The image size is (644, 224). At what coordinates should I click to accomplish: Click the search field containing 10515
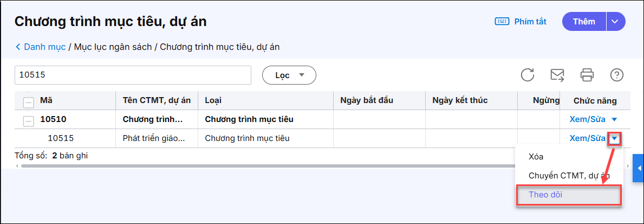point(133,75)
